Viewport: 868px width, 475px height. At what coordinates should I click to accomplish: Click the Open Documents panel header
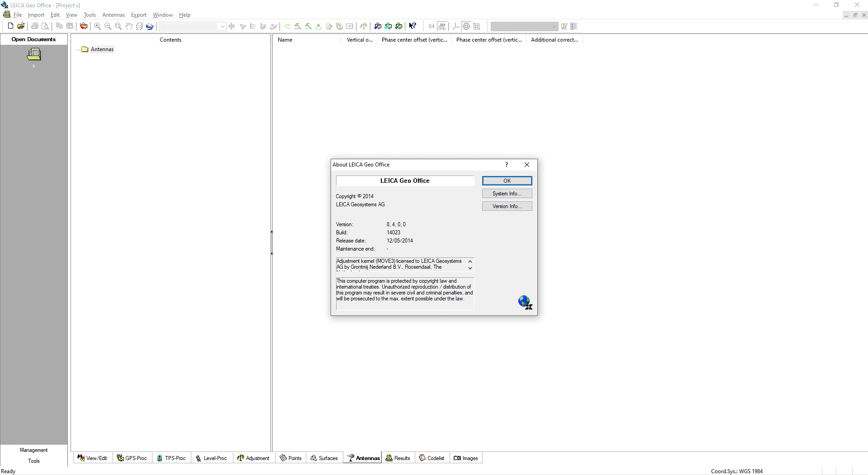click(x=34, y=39)
